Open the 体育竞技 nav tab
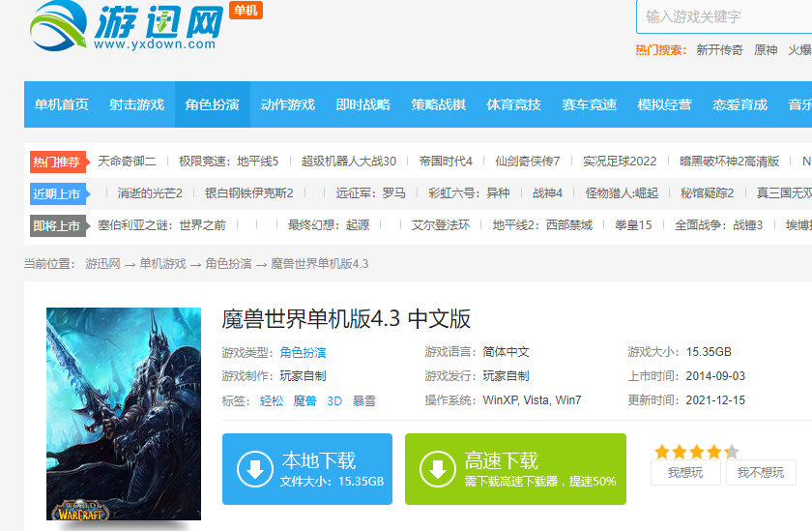The image size is (812, 531). pos(513,104)
